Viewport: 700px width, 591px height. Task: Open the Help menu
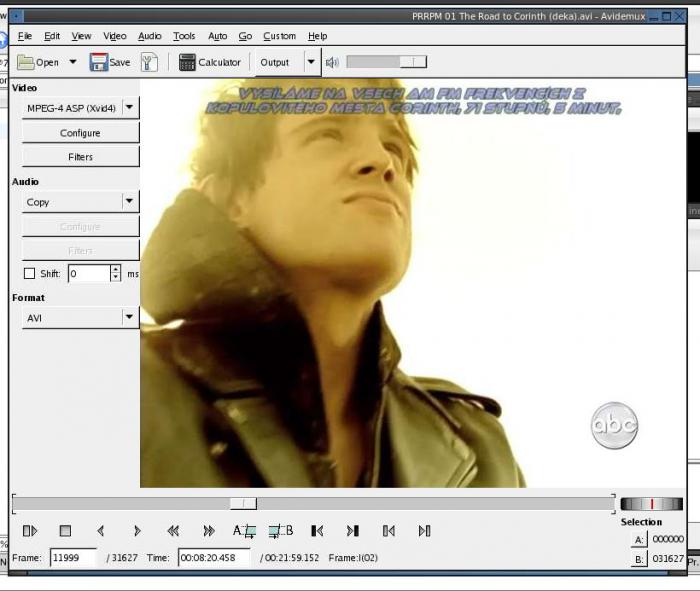[317, 36]
